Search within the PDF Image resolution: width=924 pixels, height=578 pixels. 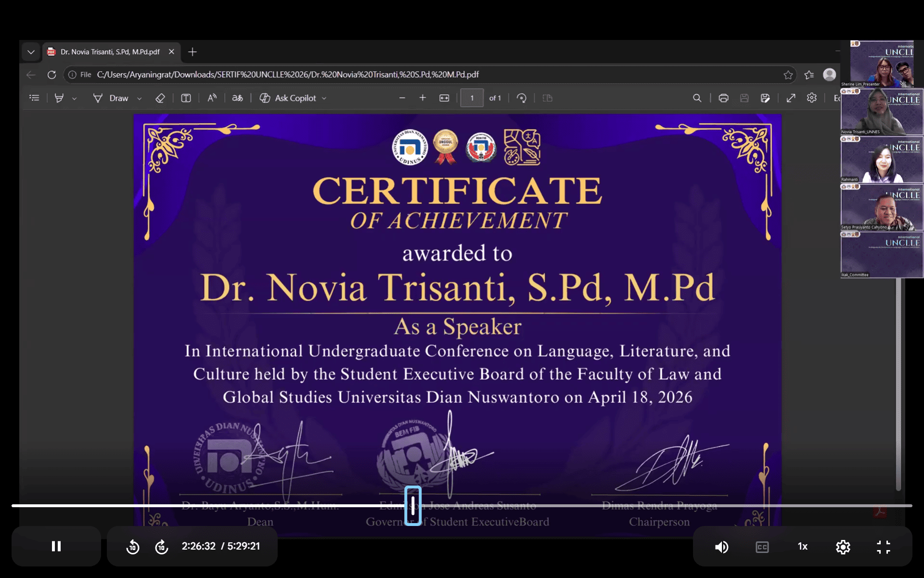[697, 98]
